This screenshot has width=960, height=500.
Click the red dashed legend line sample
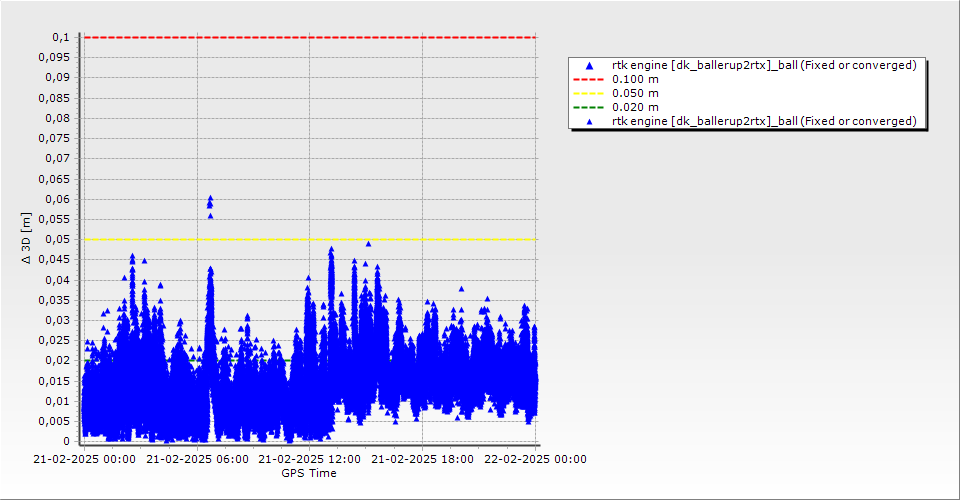[x=588, y=80]
